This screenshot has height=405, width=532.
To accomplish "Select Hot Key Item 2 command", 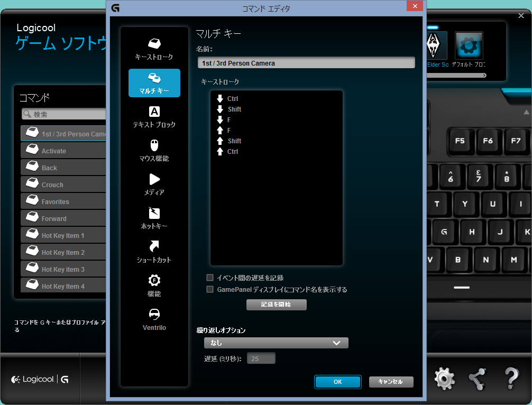I will click(63, 252).
